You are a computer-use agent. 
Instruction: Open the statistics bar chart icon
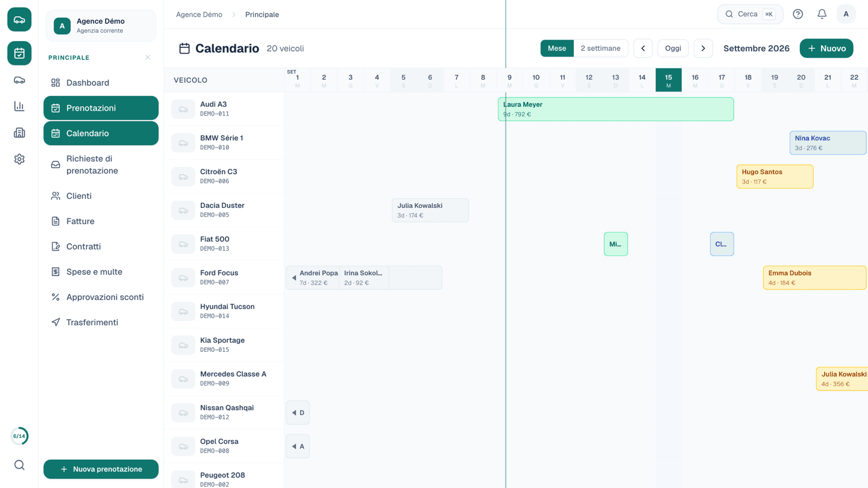pyautogui.click(x=19, y=107)
